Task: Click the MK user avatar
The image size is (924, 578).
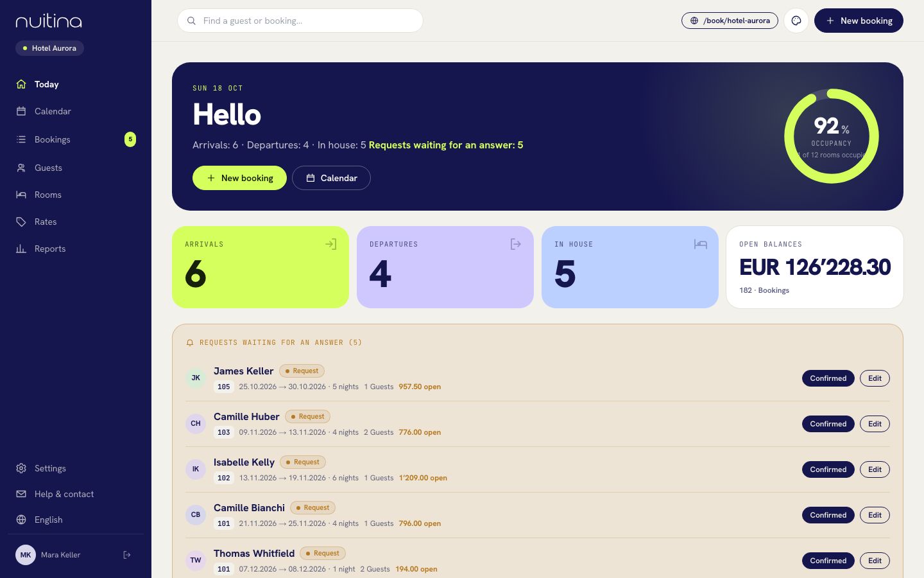Action: tap(26, 555)
